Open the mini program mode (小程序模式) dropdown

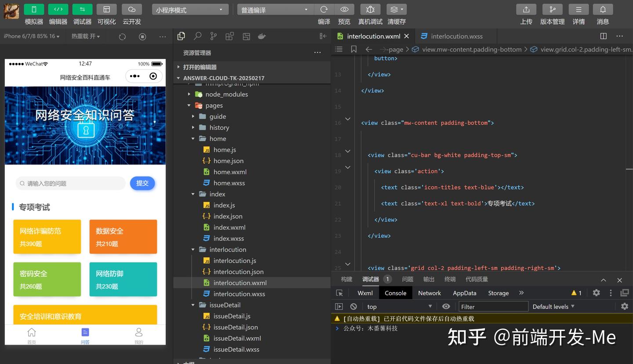190,10
